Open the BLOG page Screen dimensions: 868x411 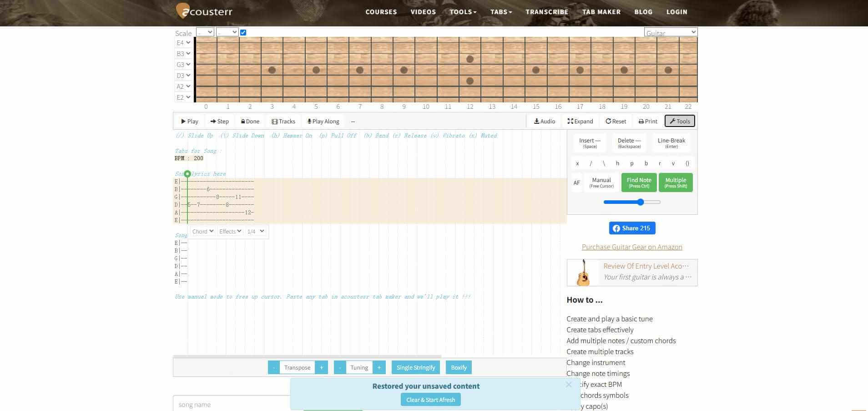(x=643, y=12)
